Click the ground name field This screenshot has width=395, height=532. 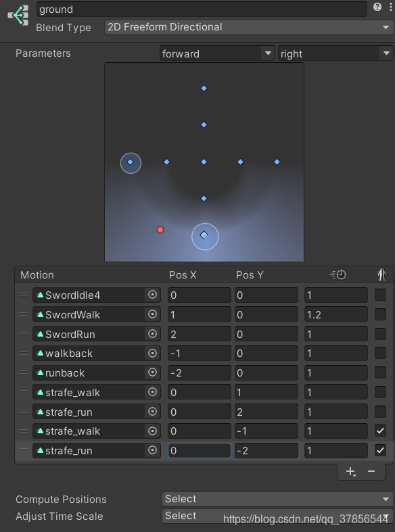(x=202, y=9)
